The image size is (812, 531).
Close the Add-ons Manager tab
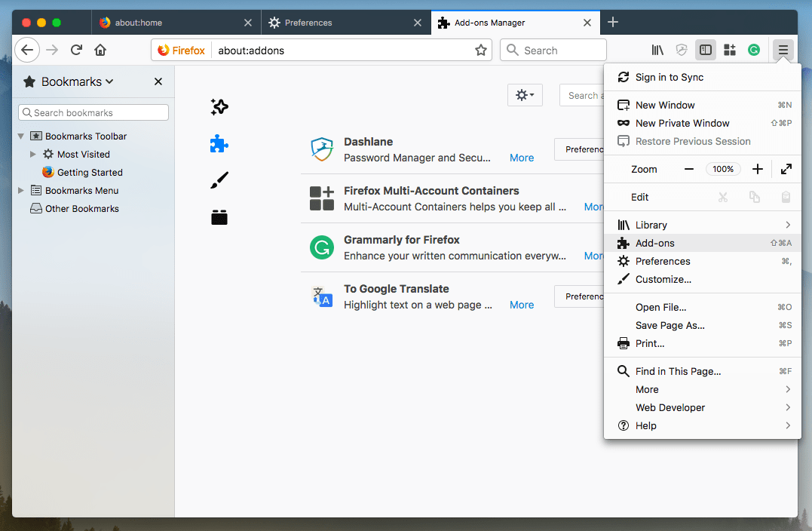(587, 23)
